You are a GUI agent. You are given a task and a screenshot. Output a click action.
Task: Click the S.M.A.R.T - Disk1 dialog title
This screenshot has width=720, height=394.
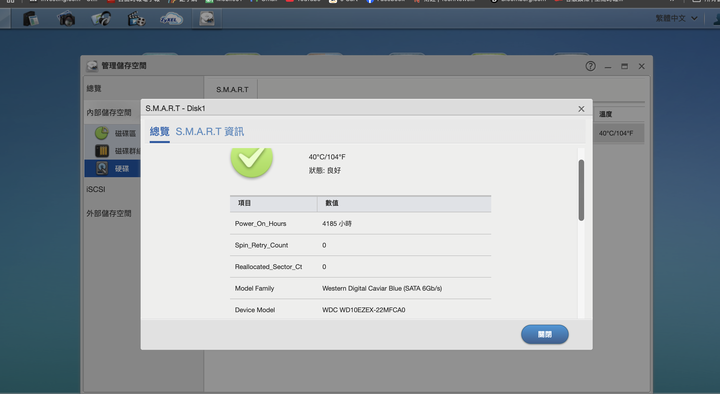(x=175, y=108)
